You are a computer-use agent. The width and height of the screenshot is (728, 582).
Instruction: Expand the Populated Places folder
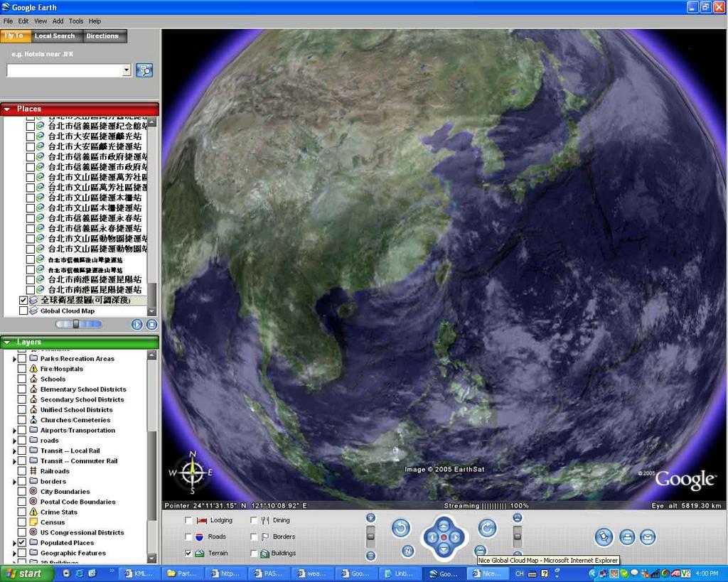click(x=14, y=542)
